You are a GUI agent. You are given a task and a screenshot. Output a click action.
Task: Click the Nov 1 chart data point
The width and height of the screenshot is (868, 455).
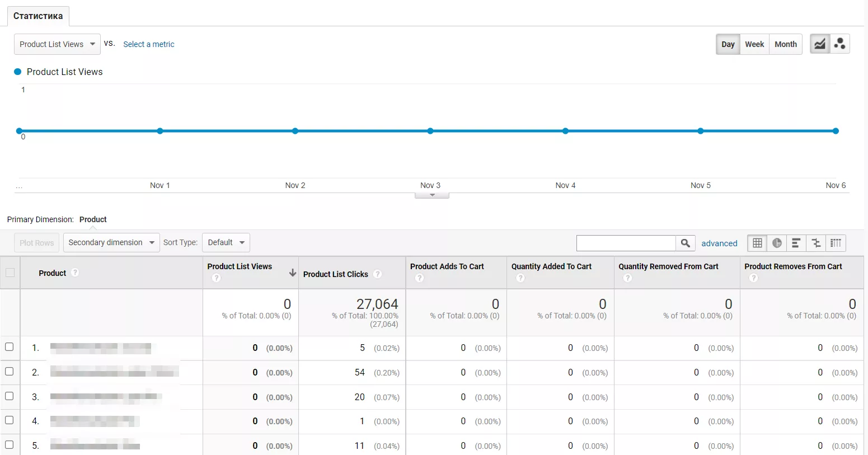(160, 131)
